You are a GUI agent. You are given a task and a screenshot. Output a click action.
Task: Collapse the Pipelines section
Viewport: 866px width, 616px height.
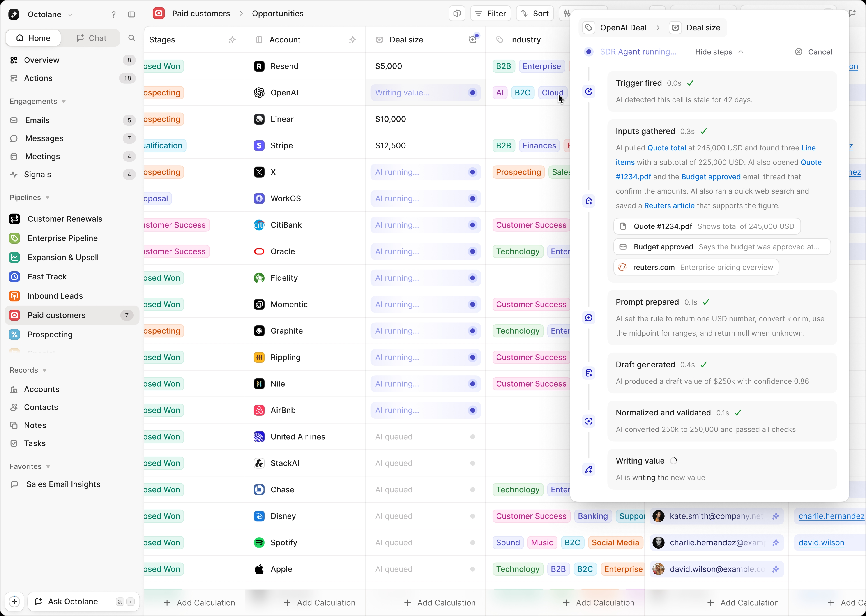coord(30,198)
